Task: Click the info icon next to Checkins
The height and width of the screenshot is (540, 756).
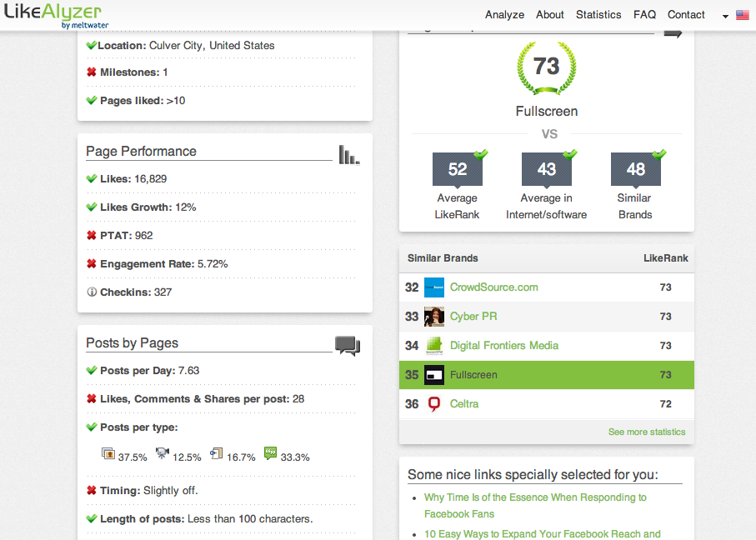Action: pyautogui.click(x=92, y=292)
